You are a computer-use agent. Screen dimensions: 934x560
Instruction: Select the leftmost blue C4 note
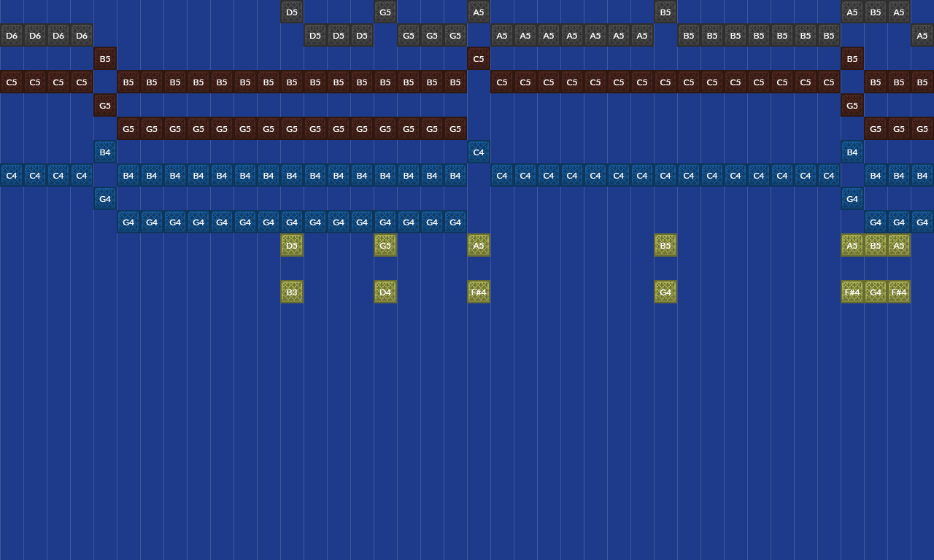(x=12, y=175)
